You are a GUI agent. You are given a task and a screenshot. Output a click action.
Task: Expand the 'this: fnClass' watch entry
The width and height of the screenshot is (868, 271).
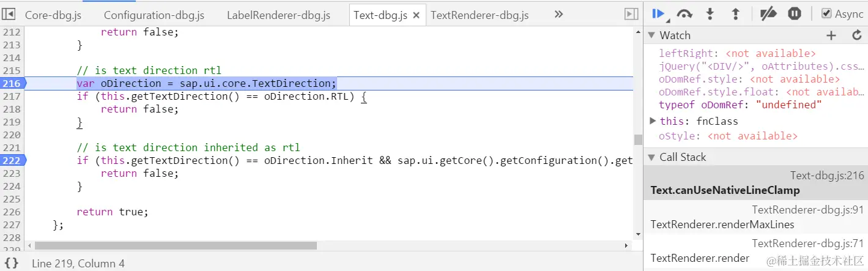653,121
